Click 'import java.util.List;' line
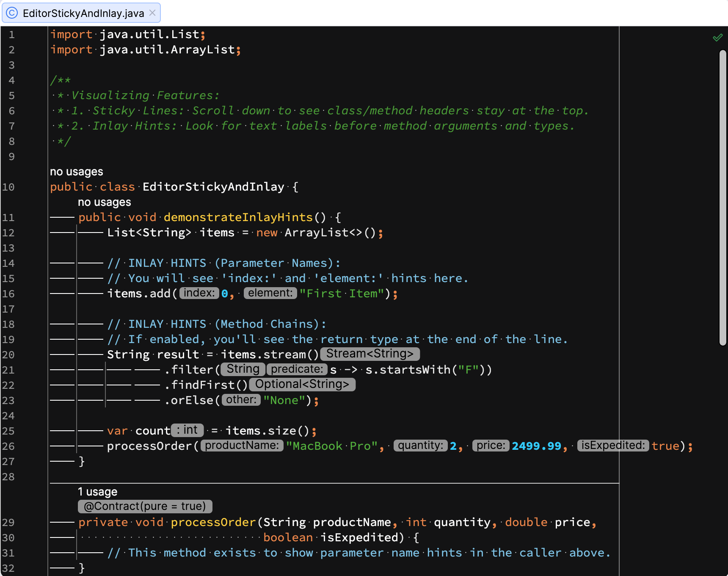Viewport: 728px width, 576px height. (128, 34)
